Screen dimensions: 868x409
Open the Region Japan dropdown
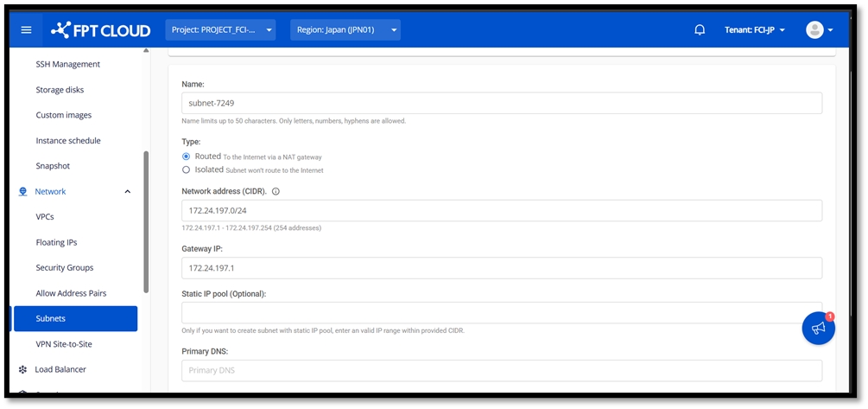coord(345,30)
